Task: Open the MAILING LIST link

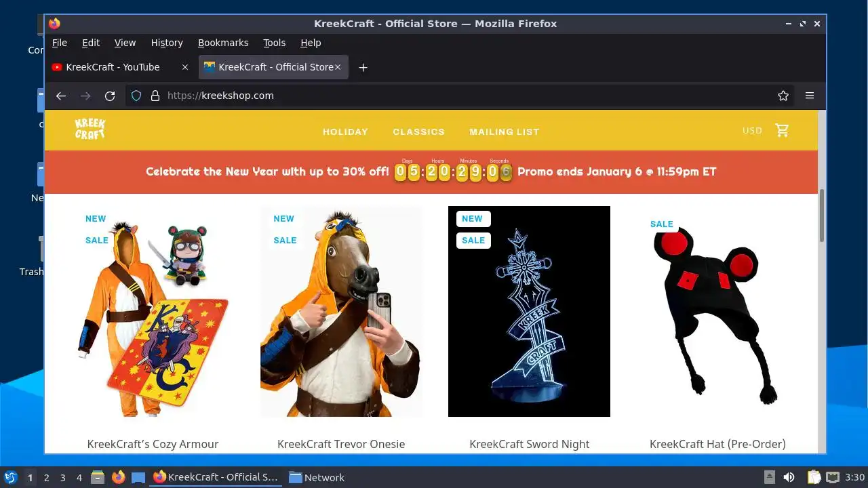Action: [505, 131]
